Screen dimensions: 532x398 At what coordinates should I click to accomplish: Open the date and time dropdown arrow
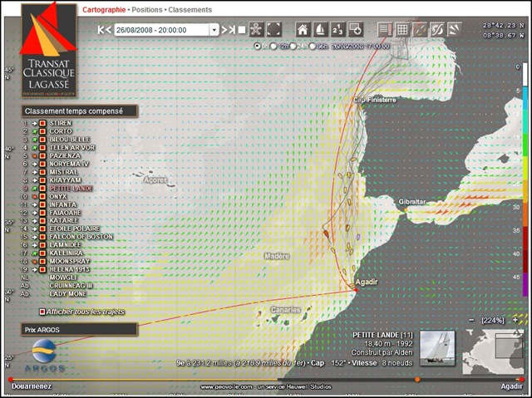pyautogui.click(x=214, y=30)
